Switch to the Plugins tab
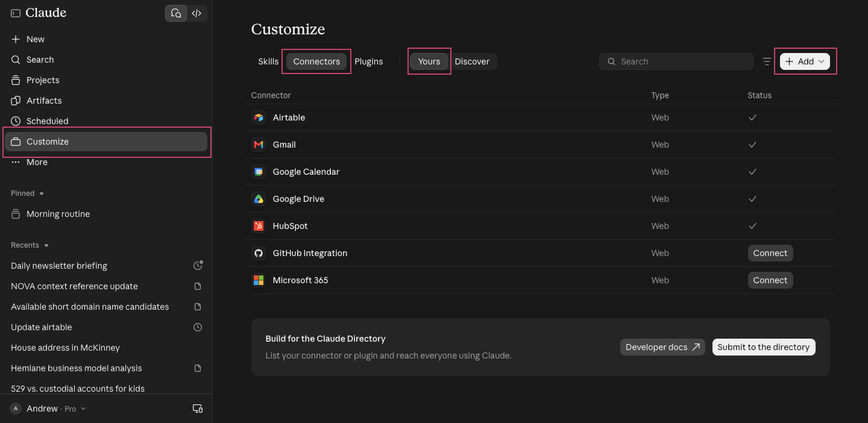This screenshot has height=423, width=868. point(369,61)
